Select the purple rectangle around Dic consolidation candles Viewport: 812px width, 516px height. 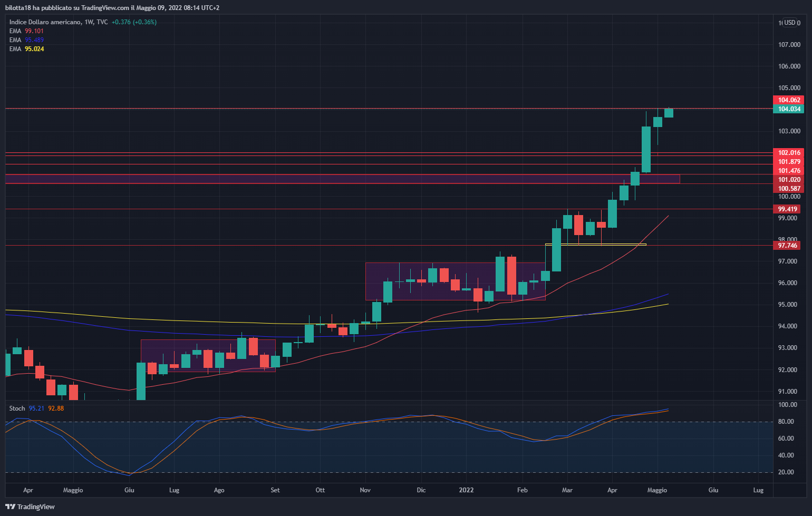pyautogui.click(x=456, y=281)
